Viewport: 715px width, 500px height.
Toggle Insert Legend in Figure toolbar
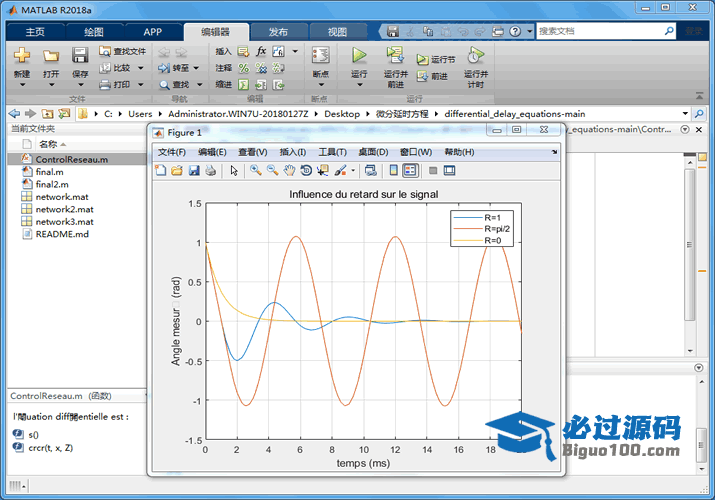[410, 170]
